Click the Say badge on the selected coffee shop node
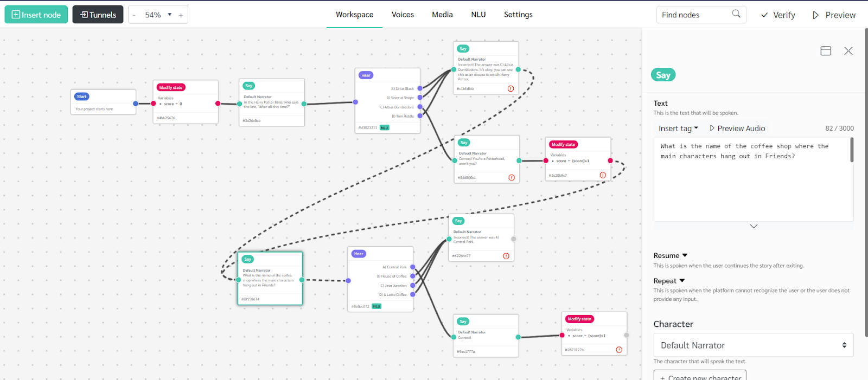 [248, 259]
